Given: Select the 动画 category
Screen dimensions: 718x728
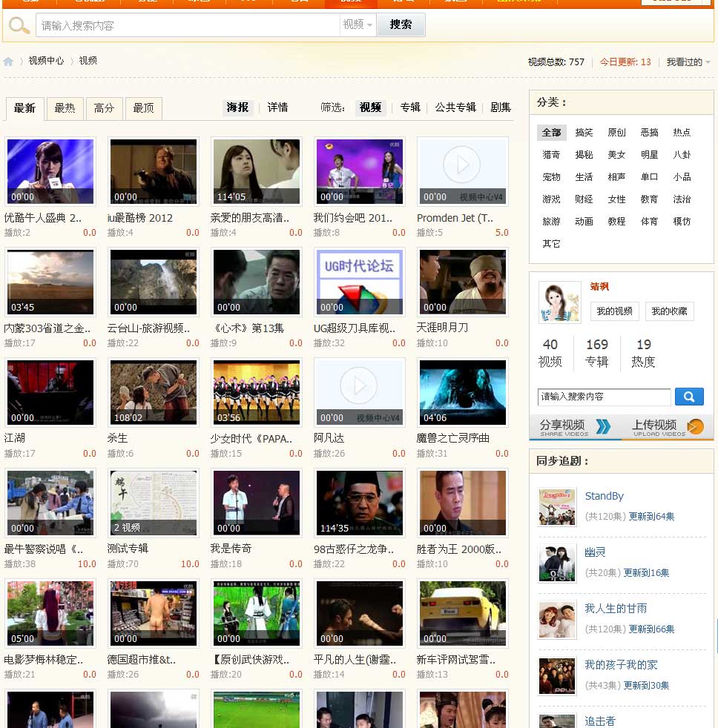Looking at the screenshot, I should click(584, 222).
